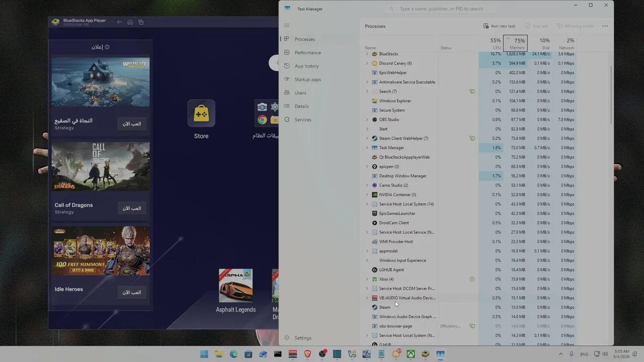Select the Steam process icon
This screenshot has height=362, width=644.
374,307
